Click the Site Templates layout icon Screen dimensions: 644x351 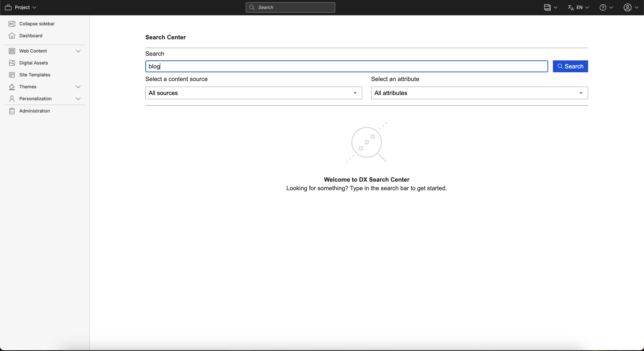(12, 75)
